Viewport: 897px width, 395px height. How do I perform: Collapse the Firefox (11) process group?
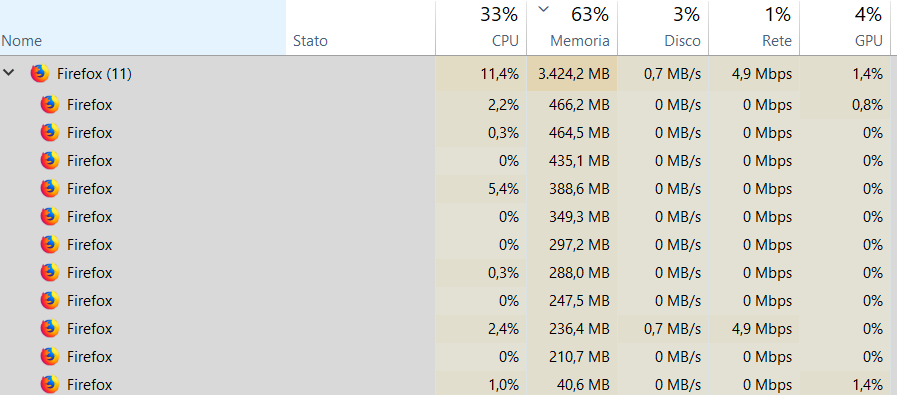(9, 73)
